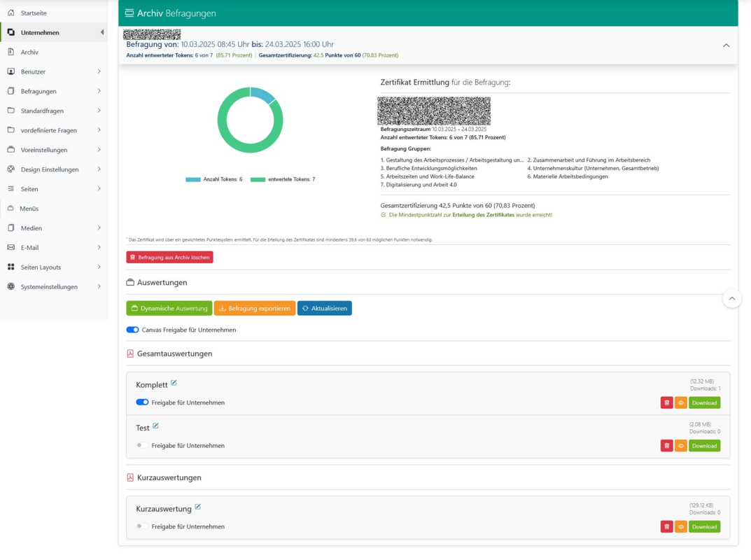The height and width of the screenshot is (560, 751).
Task: Click the scroll-to-top round arrow button
Action: tap(732, 299)
